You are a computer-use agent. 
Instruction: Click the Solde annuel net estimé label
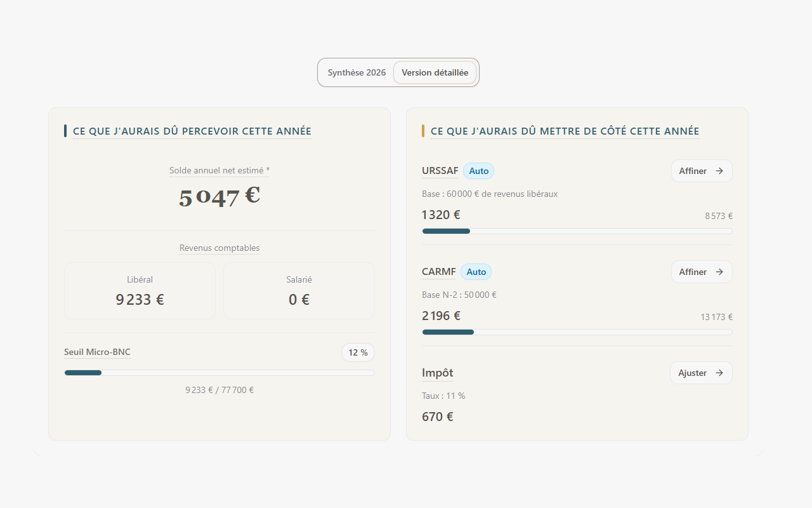coord(219,170)
